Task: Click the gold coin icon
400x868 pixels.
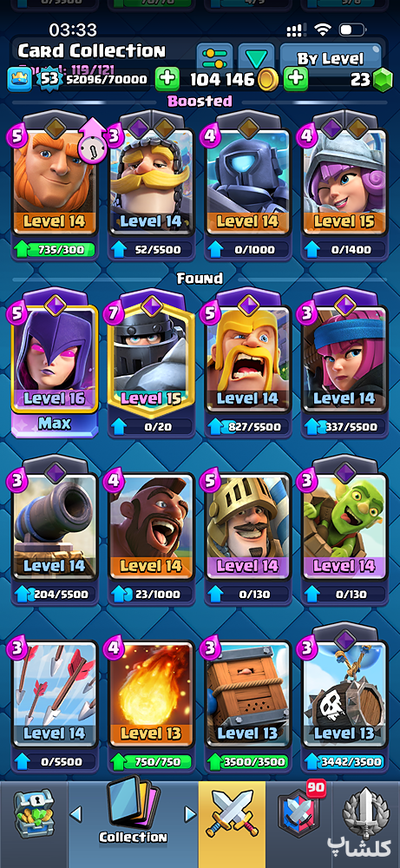Action: click(268, 80)
